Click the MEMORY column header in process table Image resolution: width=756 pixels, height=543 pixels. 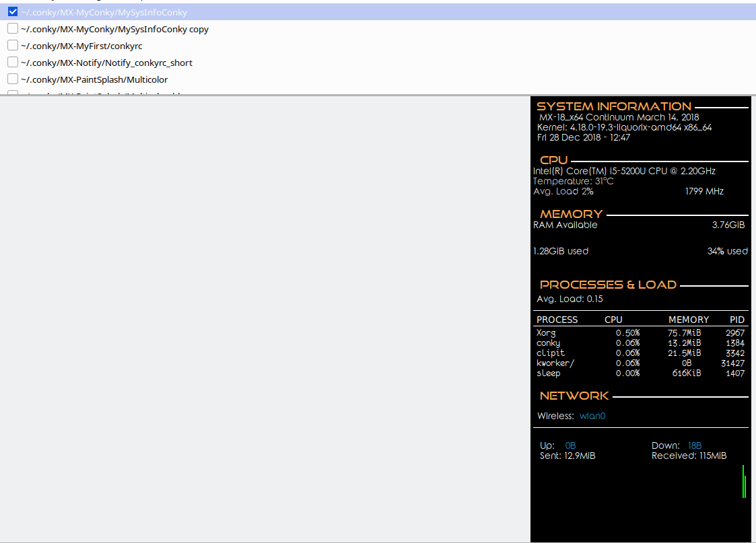689,320
